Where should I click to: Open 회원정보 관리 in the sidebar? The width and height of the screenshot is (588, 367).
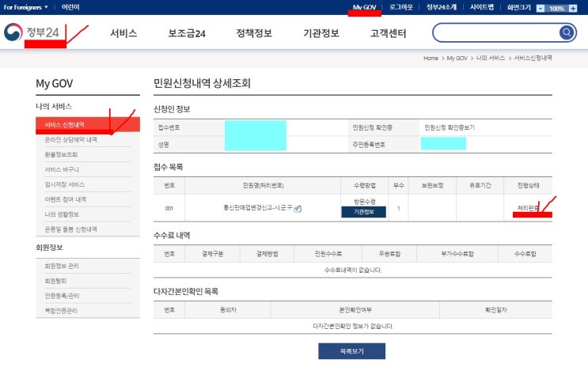62,267
